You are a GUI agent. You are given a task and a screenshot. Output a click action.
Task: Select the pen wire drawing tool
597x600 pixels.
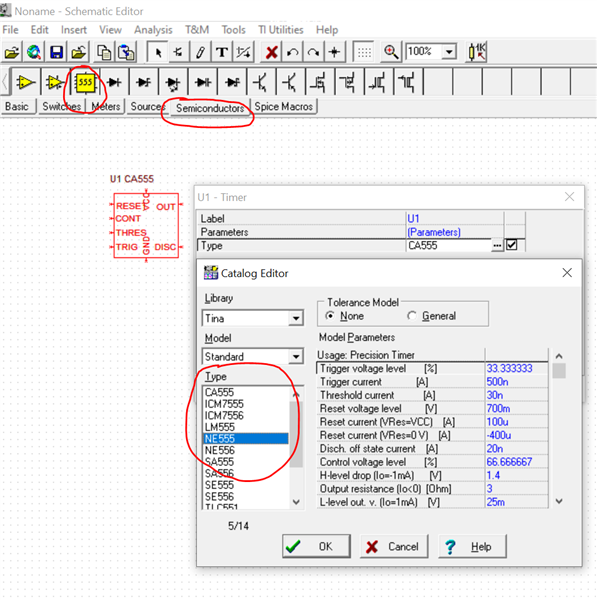pyautogui.click(x=200, y=52)
